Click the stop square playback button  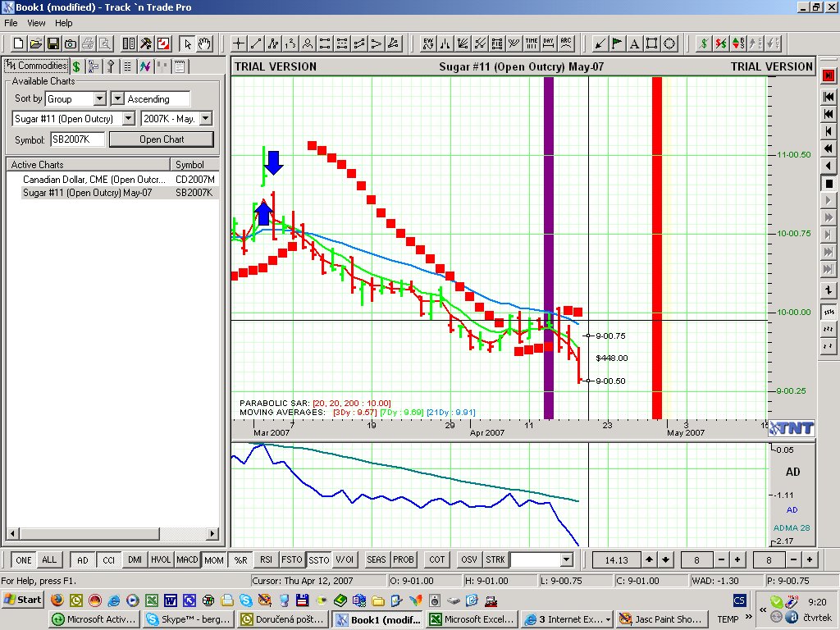click(829, 184)
